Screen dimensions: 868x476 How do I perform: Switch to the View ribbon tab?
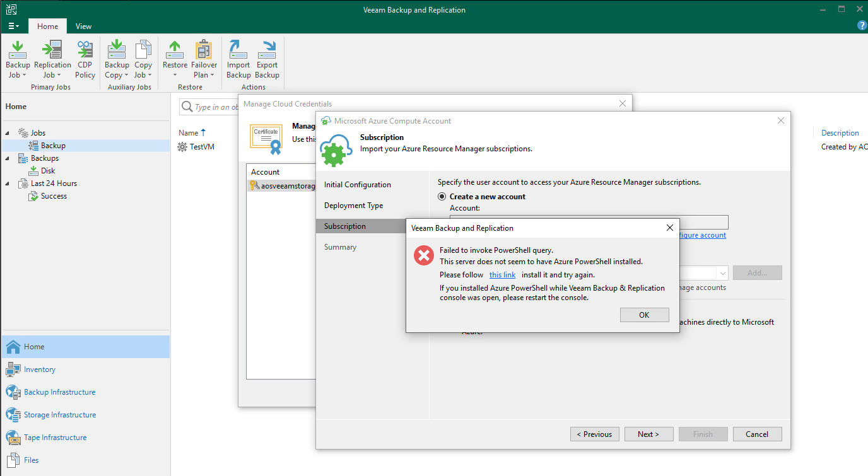coord(83,26)
